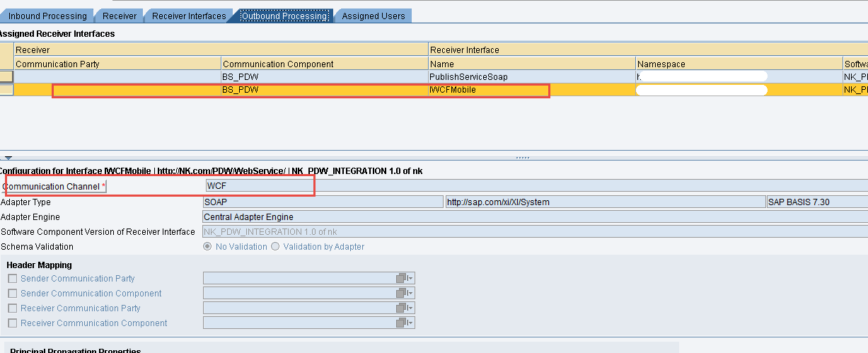The image size is (868, 353).
Task: Select No Validation radio button
Action: pos(207,247)
